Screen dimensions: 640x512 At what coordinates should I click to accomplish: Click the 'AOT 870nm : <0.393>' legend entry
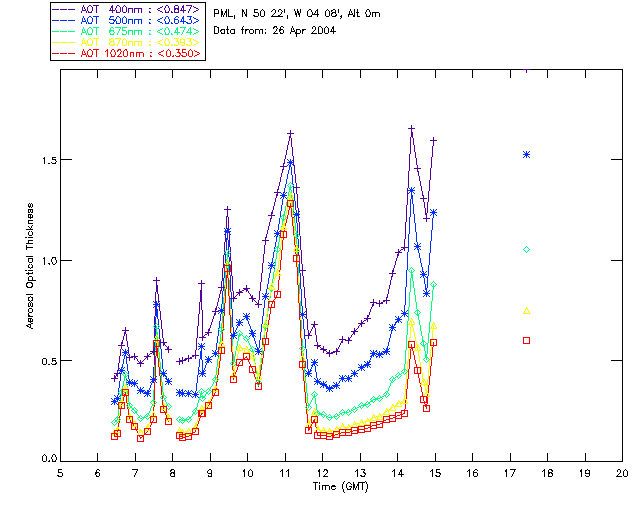coord(128,42)
